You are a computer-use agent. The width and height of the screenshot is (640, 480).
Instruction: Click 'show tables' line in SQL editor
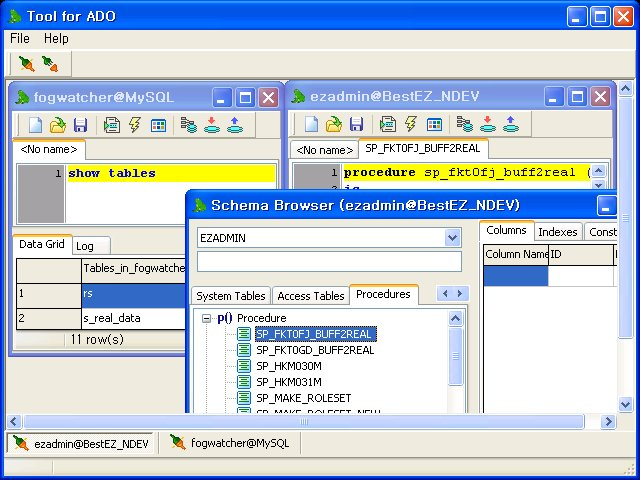(171, 173)
